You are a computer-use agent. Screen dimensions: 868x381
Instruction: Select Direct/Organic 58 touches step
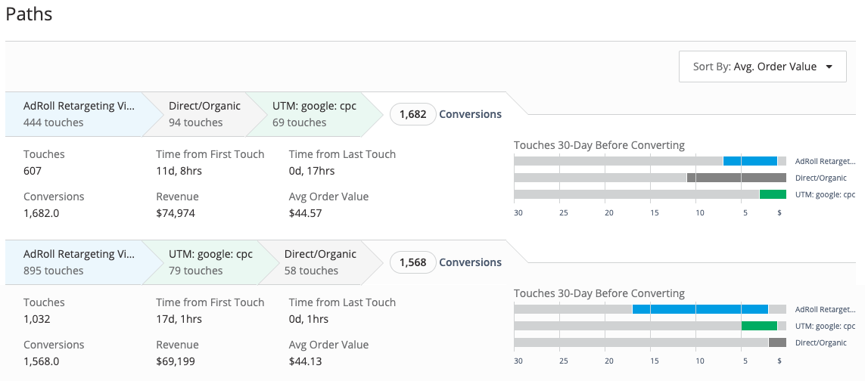(x=320, y=262)
